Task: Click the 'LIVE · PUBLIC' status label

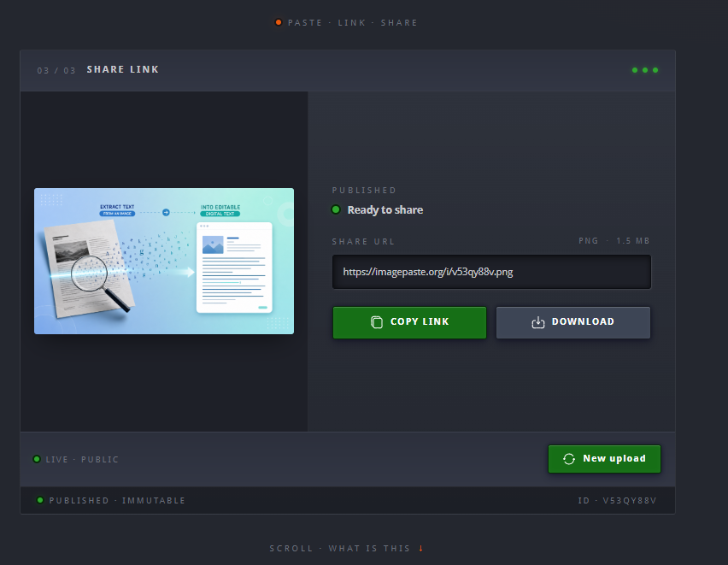Action: click(82, 460)
